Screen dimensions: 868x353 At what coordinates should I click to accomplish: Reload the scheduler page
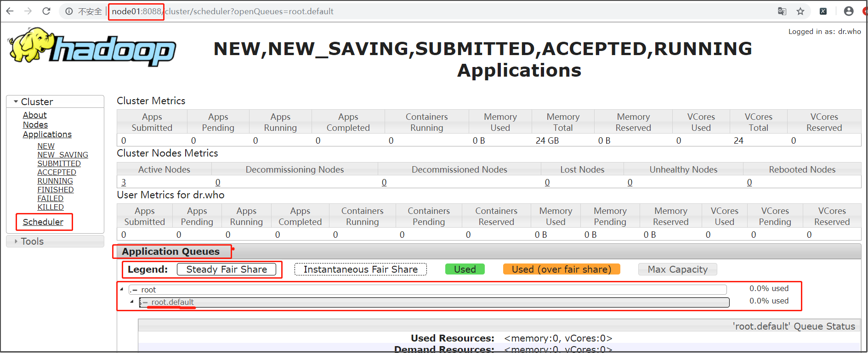coord(46,11)
